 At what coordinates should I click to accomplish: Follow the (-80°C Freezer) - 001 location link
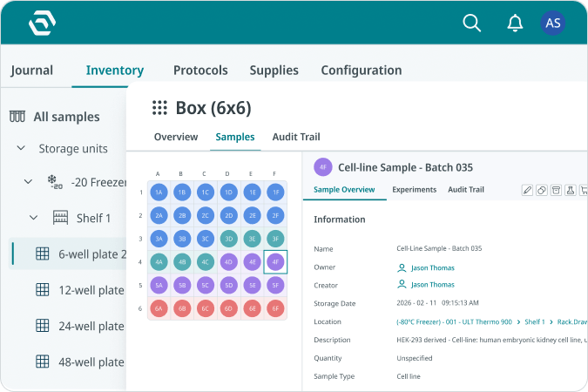[454, 321]
